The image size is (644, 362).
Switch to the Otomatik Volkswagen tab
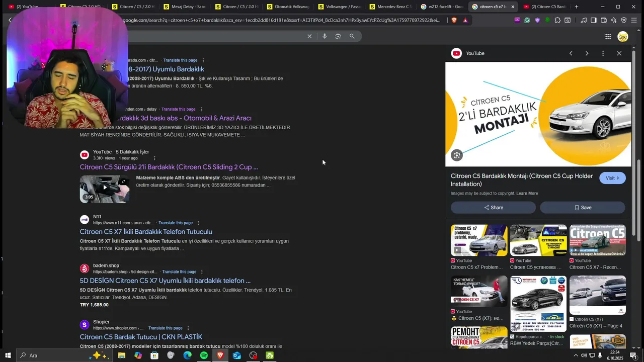tap(289, 7)
